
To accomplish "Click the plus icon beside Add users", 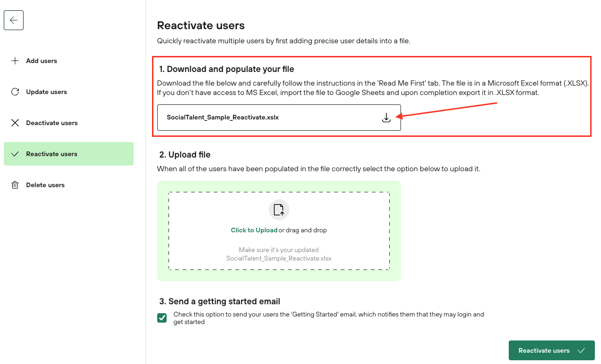I will (x=15, y=61).
